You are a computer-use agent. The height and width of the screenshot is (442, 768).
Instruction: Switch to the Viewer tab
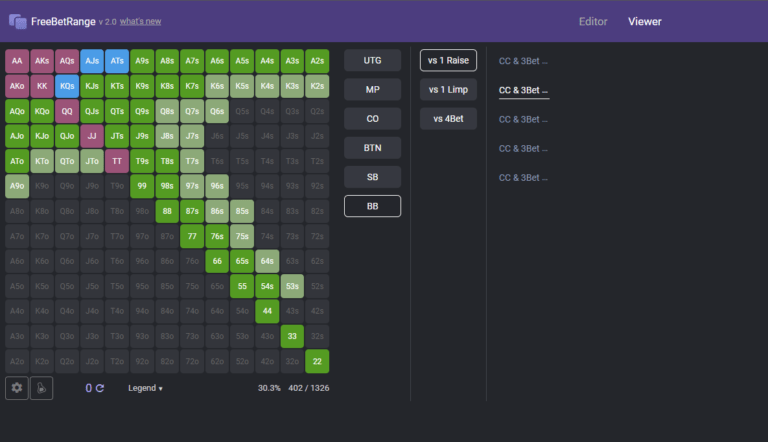tap(644, 21)
